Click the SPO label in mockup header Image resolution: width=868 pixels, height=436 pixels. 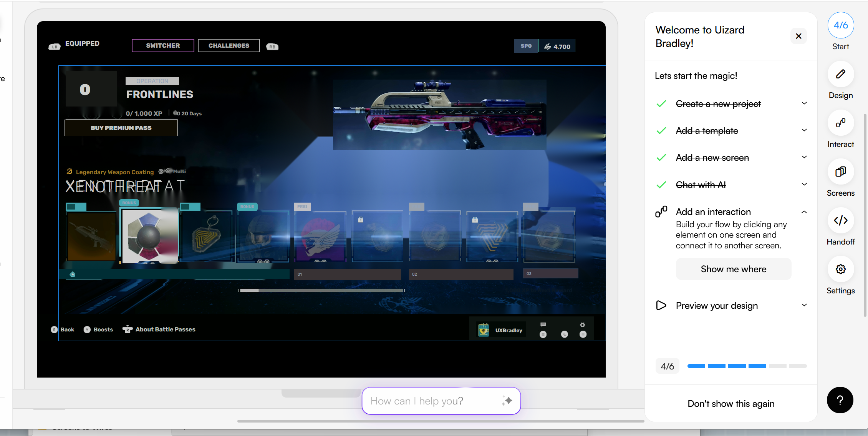point(526,46)
